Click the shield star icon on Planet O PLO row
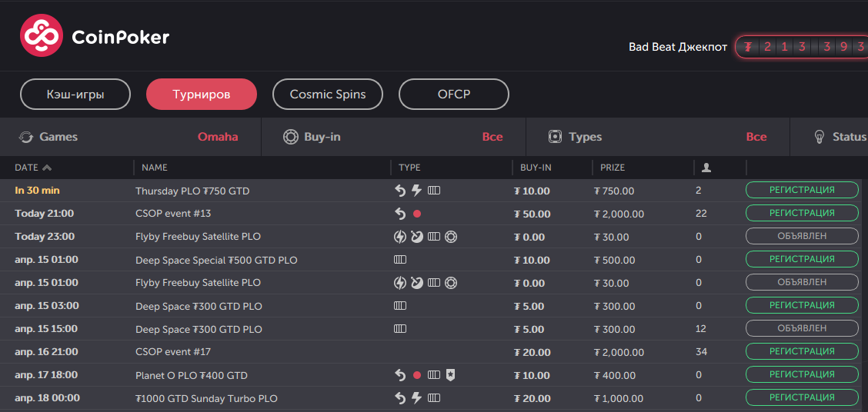This screenshot has height=412, width=868. tap(451, 375)
